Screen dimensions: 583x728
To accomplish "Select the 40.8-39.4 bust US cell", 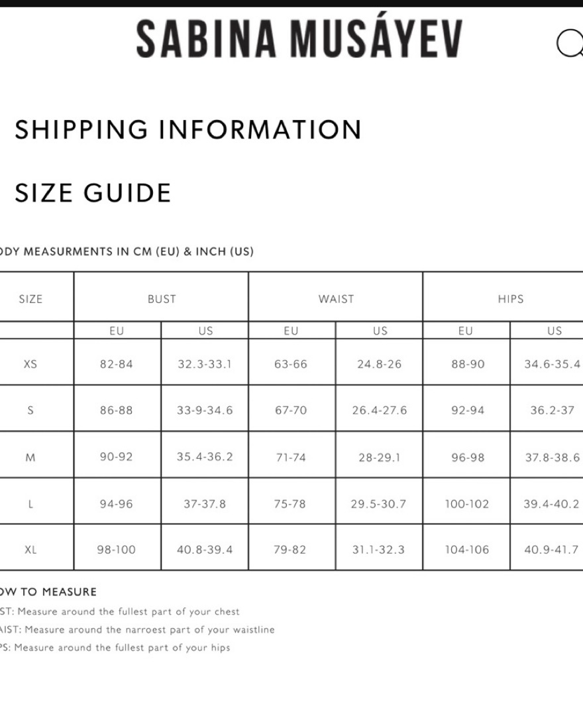I will [x=205, y=550].
